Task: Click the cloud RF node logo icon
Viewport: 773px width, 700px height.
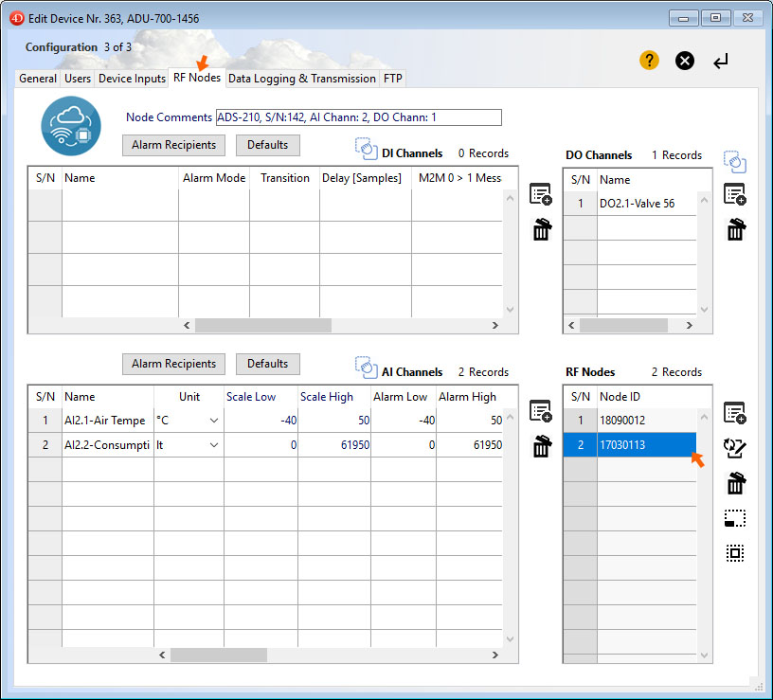Action: point(71,126)
